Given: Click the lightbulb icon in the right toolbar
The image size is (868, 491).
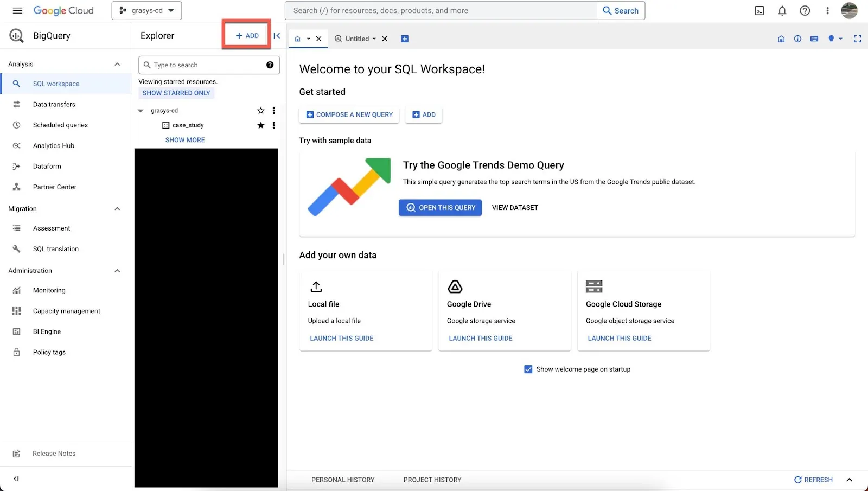Looking at the screenshot, I should [831, 39].
